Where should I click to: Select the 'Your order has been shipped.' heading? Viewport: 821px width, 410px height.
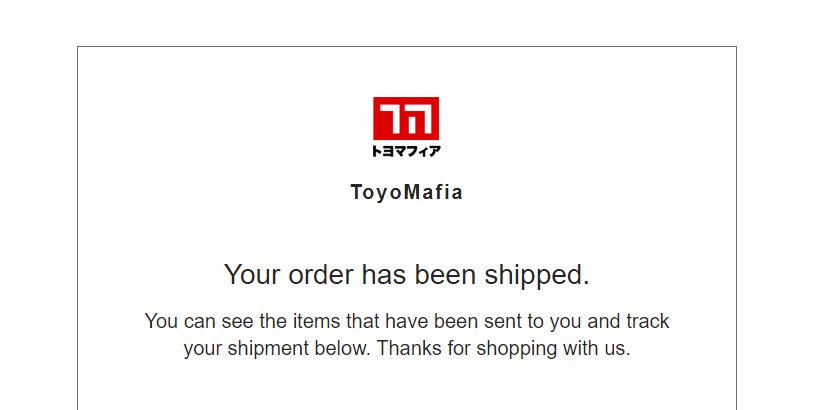click(407, 274)
